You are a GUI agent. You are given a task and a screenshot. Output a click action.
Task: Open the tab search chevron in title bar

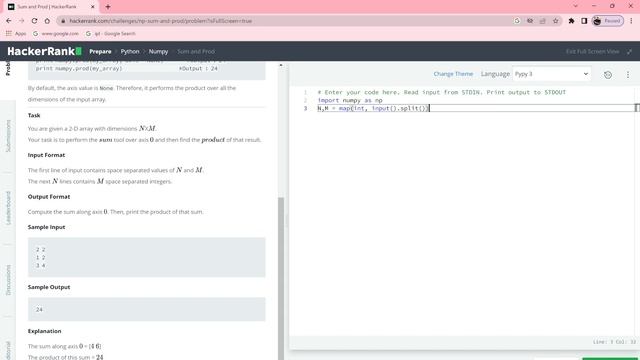[x=576, y=6]
